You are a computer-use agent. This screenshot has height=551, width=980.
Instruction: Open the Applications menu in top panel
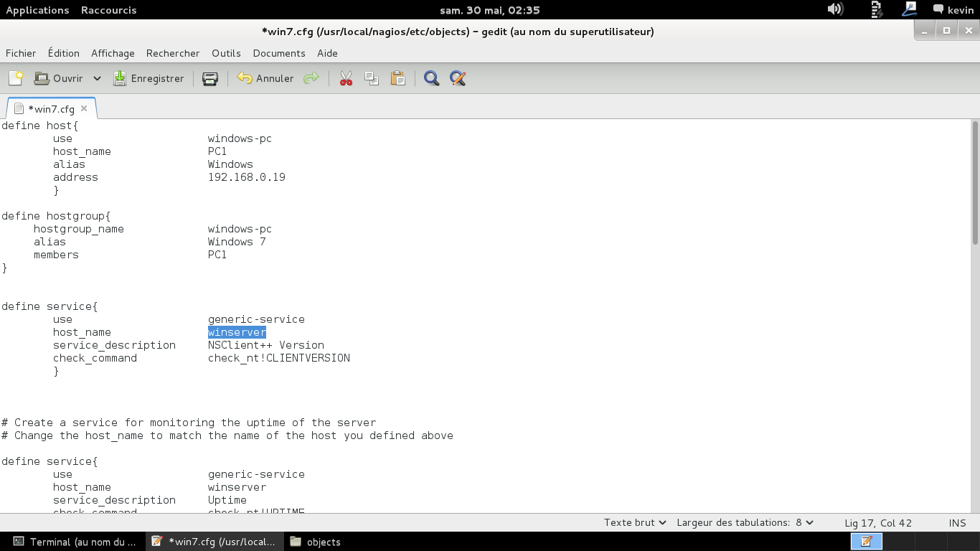click(x=37, y=10)
